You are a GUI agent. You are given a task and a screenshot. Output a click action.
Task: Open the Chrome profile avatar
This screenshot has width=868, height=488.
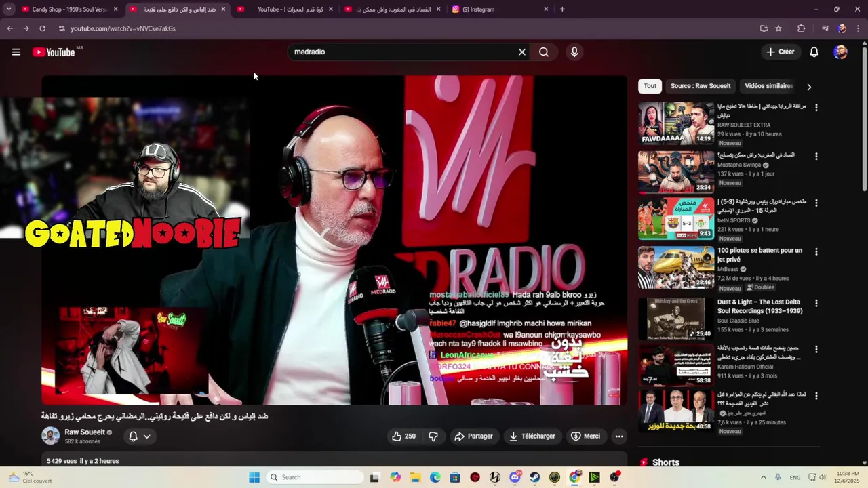tap(842, 28)
